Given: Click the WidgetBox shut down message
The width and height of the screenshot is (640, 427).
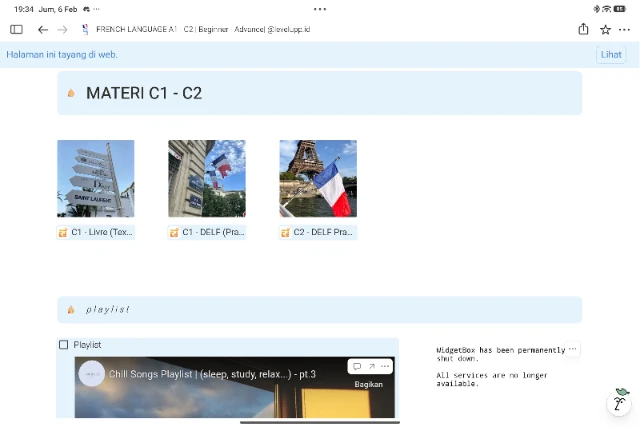Looking at the screenshot, I should [501, 367].
